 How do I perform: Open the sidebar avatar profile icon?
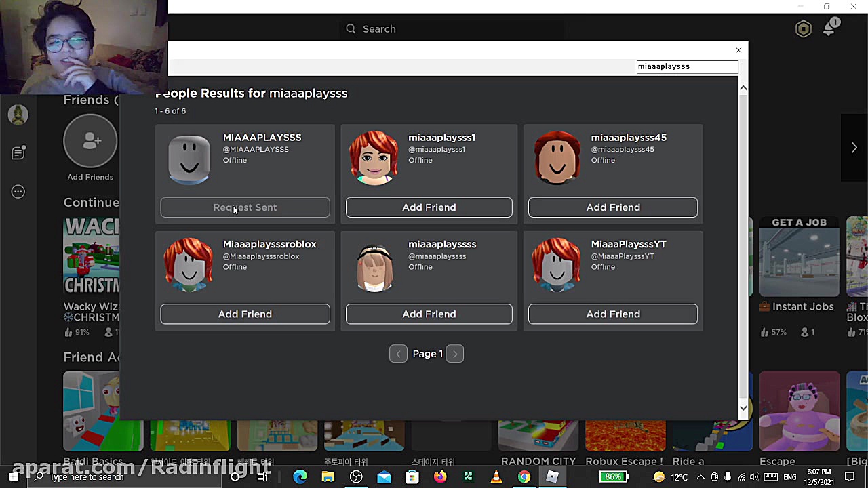coord(18,115)
